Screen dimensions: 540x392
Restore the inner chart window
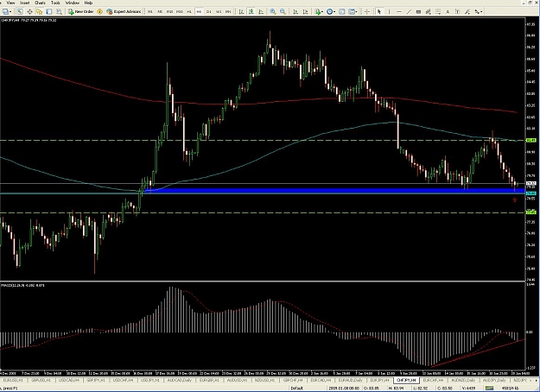point(530,3)
